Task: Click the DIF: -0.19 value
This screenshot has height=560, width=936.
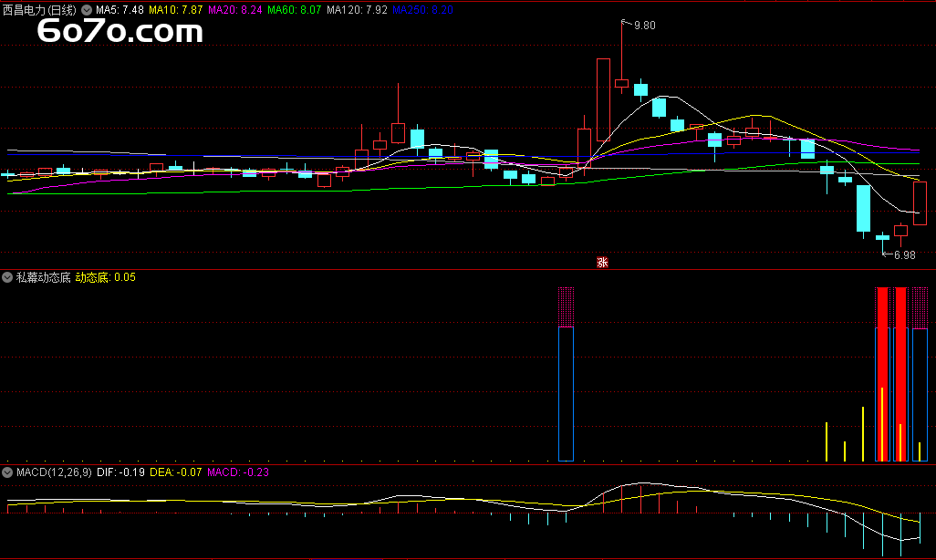Action: click(x=120, y=472)
